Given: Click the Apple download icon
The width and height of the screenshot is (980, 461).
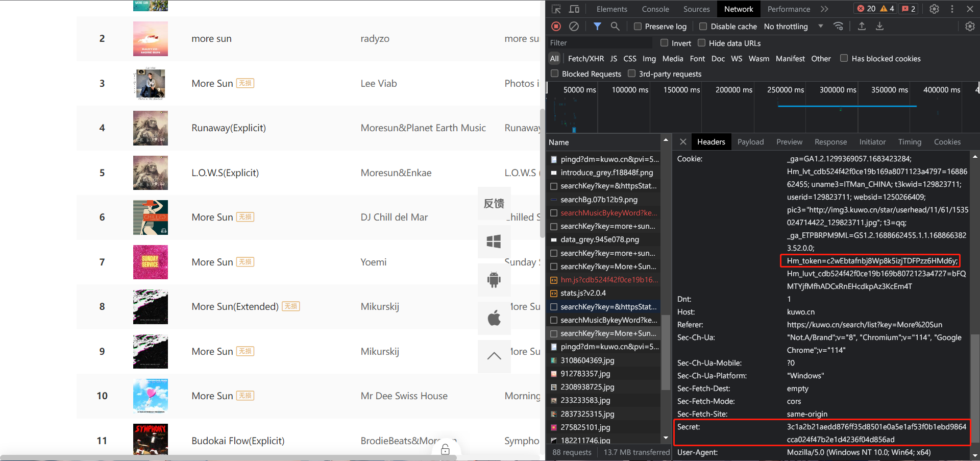Looking at the screenshot, I should (x=494, y=318).
